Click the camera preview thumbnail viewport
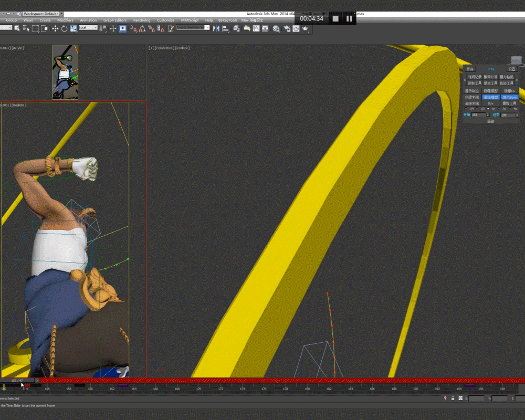The width and height of the screenshot is (525, 420). point(65,72)
